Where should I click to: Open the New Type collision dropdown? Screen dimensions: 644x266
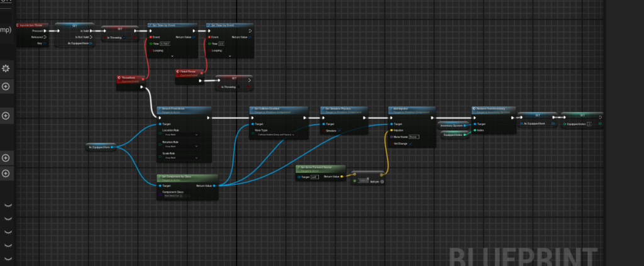pos(277,135)
